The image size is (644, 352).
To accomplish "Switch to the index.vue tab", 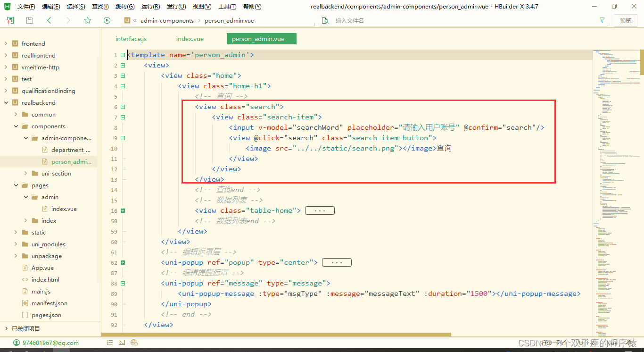I will click(190, 39).
